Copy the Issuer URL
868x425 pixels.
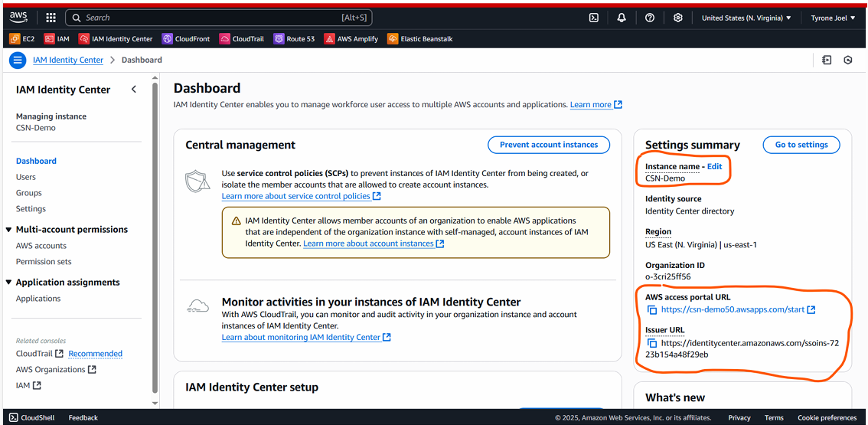[652, 344]
